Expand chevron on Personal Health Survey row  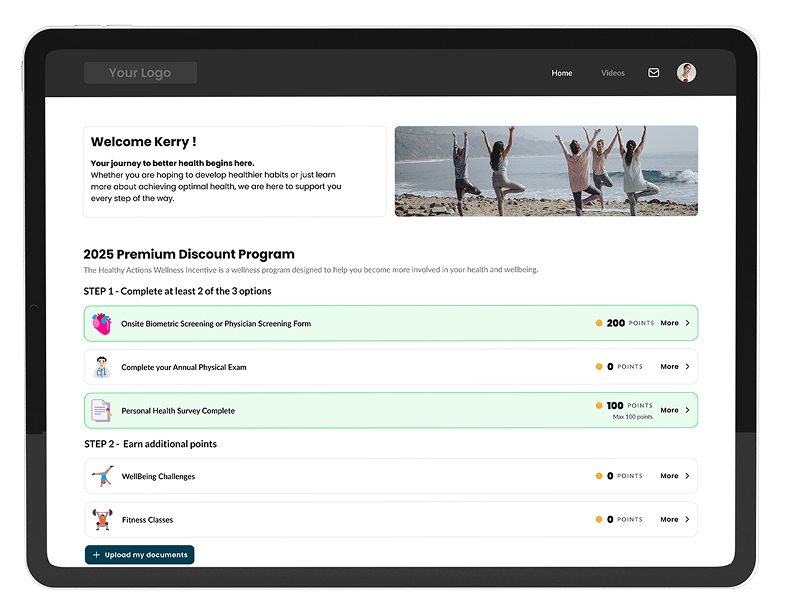point(687,410)
